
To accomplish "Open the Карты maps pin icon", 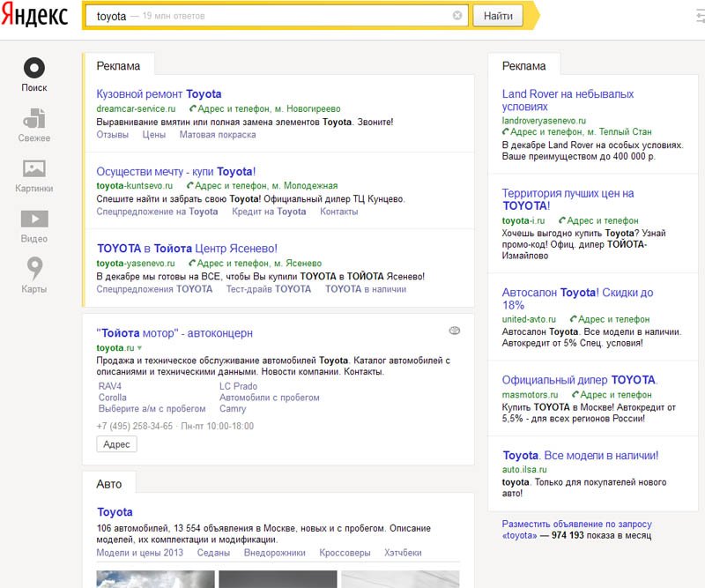I will coord(34,268).
